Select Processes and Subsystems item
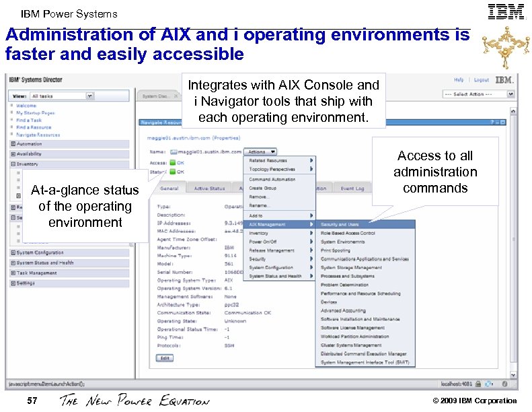 365,276
